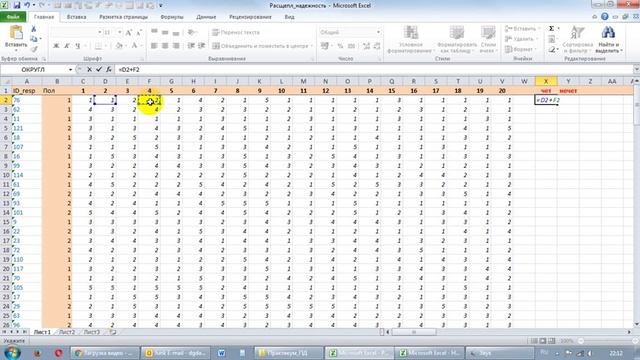Click the Paste (Вставить) clipboard icon
The width and height of the screenshot is (640, 360).
[x=16, y=33]
